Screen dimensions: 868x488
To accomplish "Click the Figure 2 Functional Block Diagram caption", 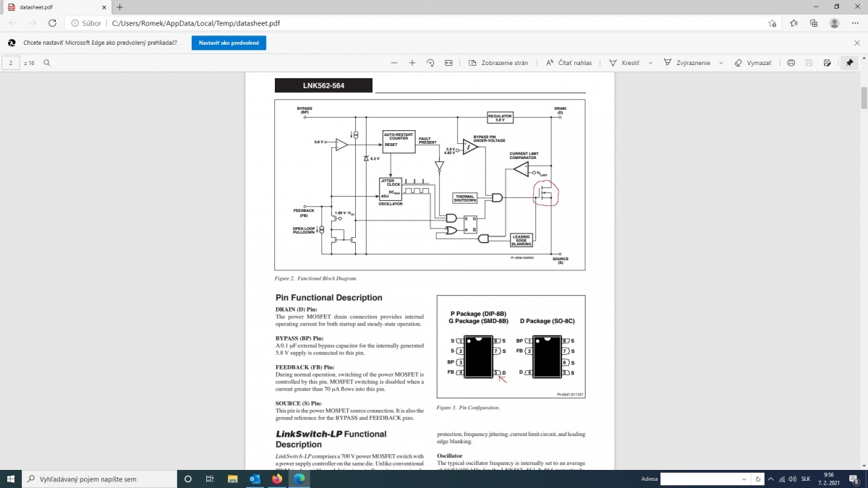I will (316, 278).
